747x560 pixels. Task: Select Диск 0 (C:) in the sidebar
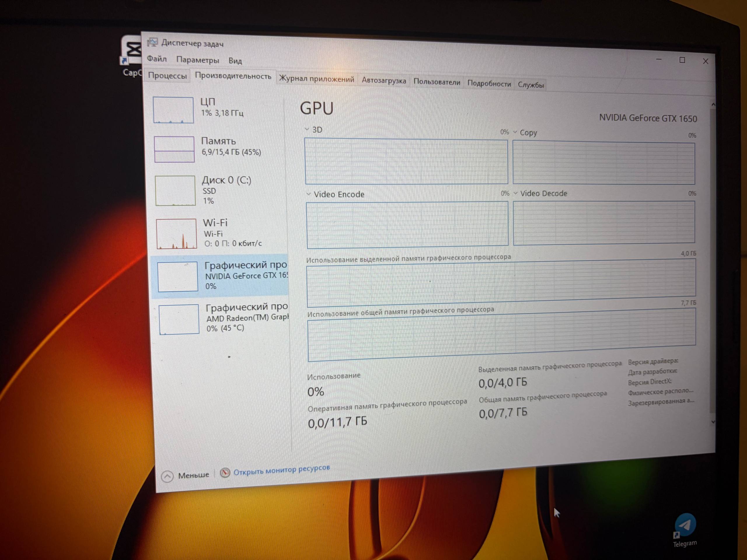219,190
